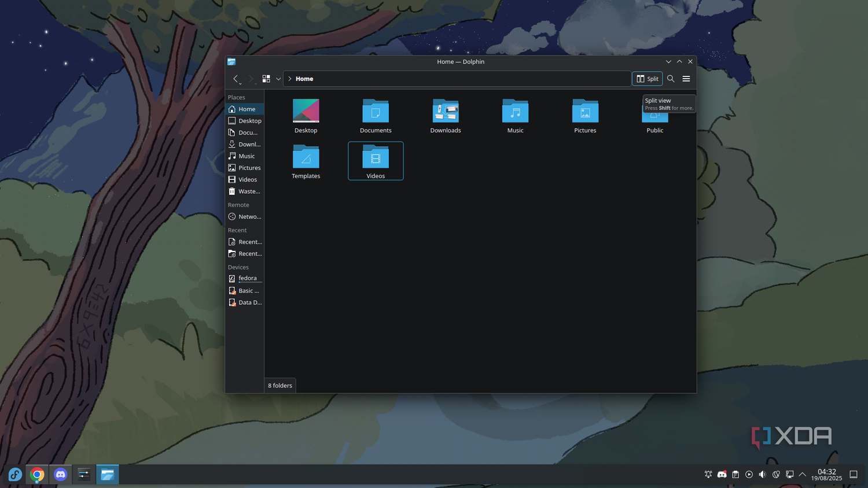Image resolution: width=868 pixels, height=488 pixels.
Task: Select the Desktop folder icon
Action: [x=306, y=111]
